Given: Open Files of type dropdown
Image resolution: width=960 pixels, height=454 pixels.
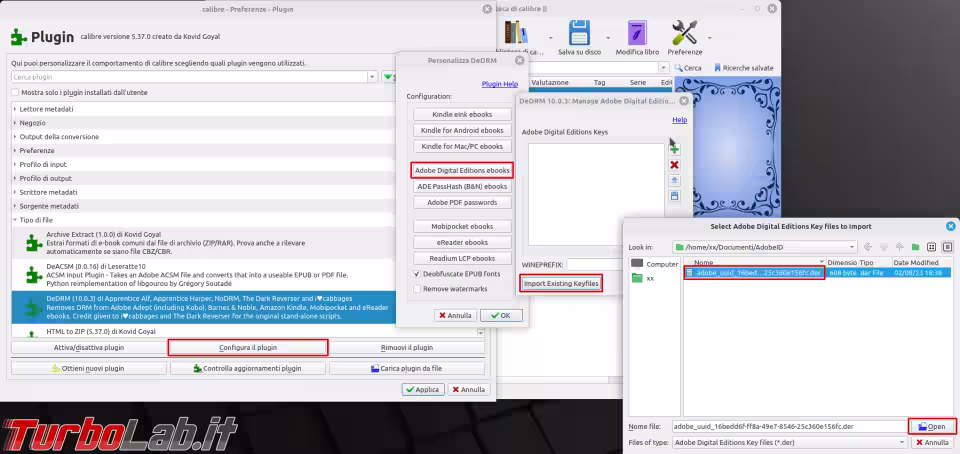Looking at the screenshot, I should tap(902, 442).
